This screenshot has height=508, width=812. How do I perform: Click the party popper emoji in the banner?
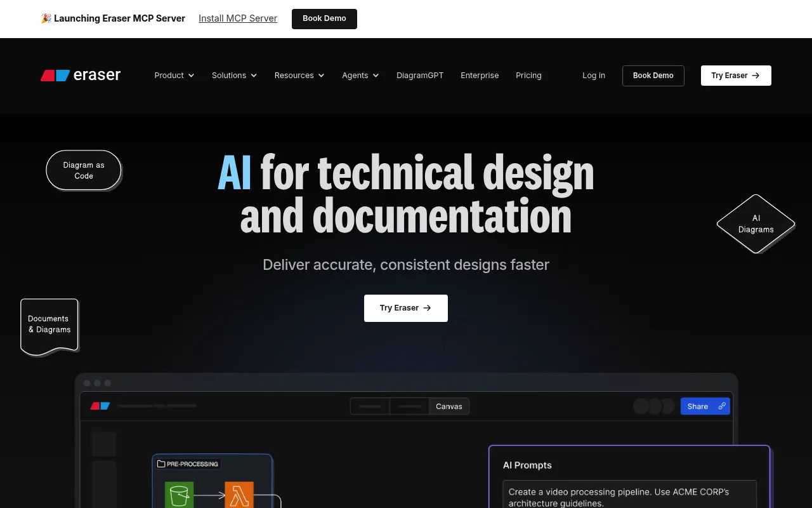[x=46, y=18]
